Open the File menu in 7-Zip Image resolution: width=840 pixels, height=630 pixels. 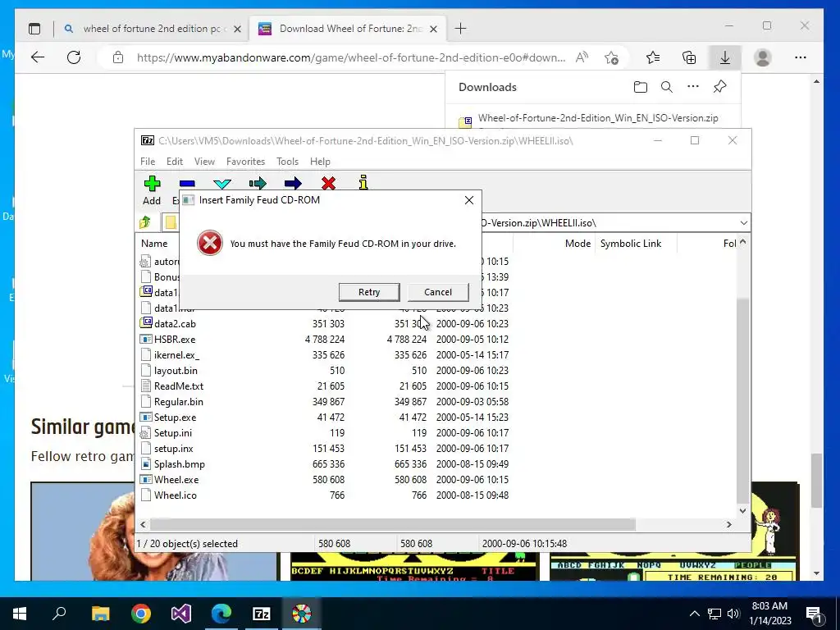[x=148, y=162]
